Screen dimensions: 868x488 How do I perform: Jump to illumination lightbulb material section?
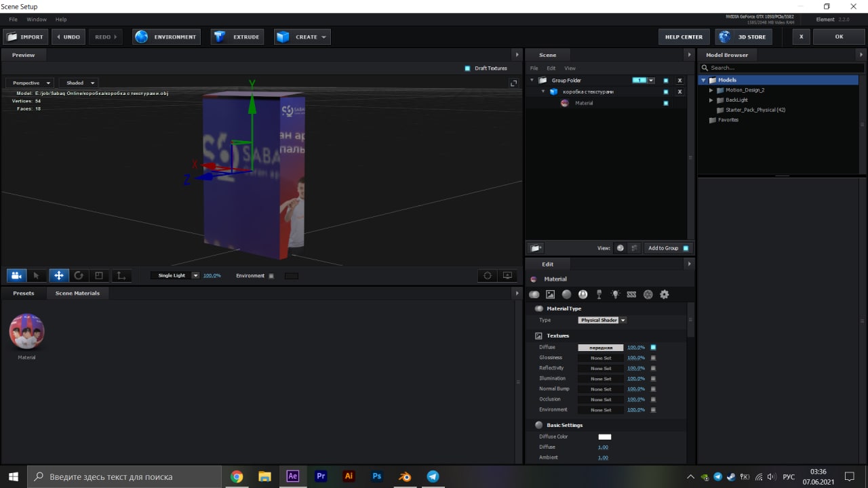coord(615,294)
